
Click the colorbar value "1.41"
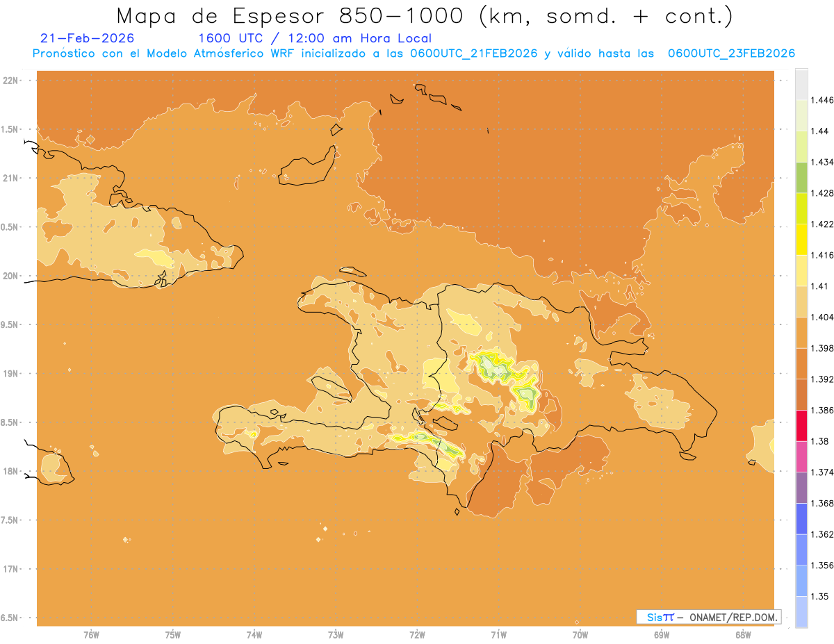pos(820,286)
